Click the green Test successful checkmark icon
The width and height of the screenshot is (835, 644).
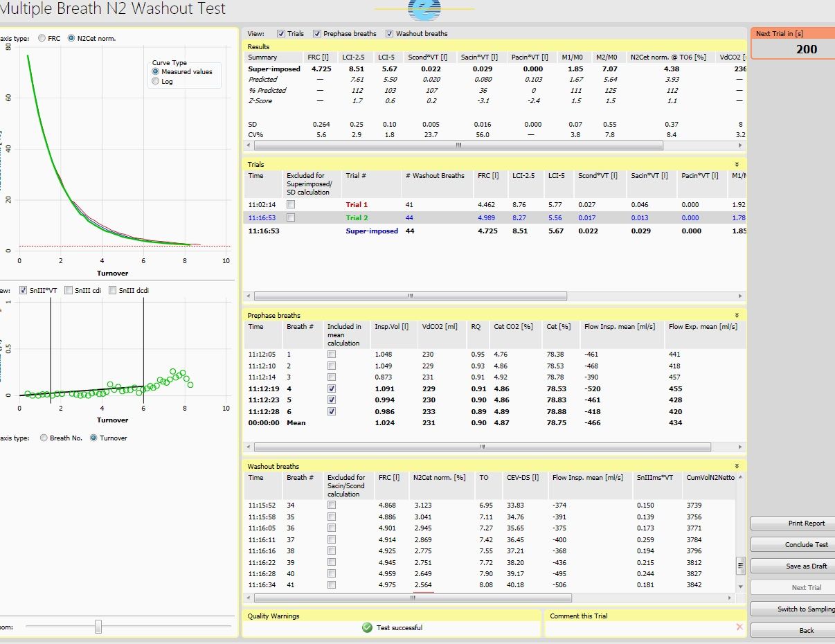[367, 627]
